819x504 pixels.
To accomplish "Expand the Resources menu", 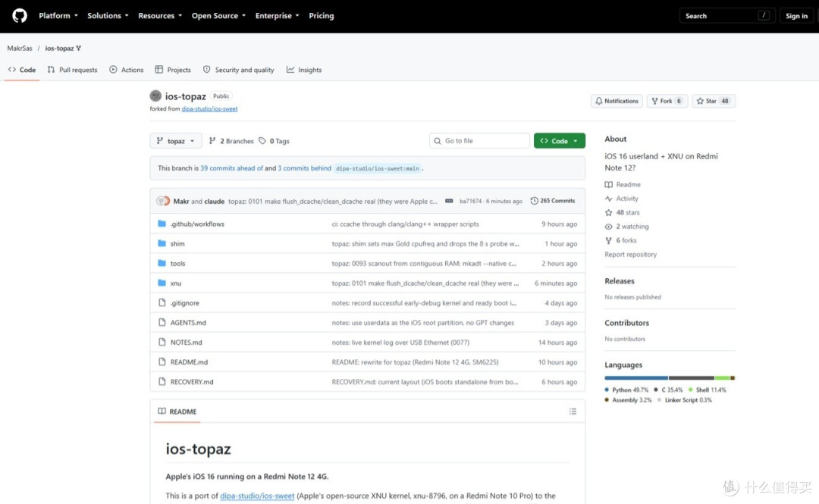I will click(160, 16).
